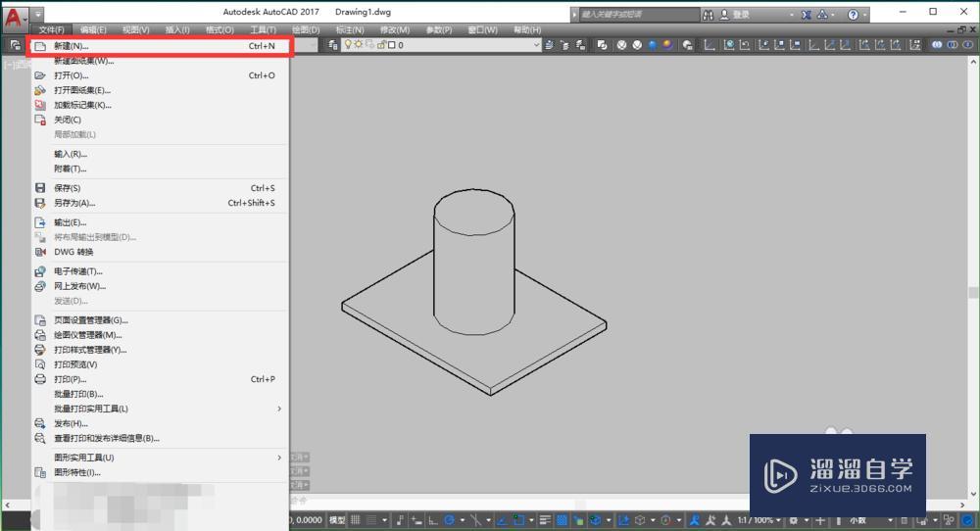This screenshot has height=531, width=980.
Task: Toggle the grid display in status bar
Action: click(355, 520)
